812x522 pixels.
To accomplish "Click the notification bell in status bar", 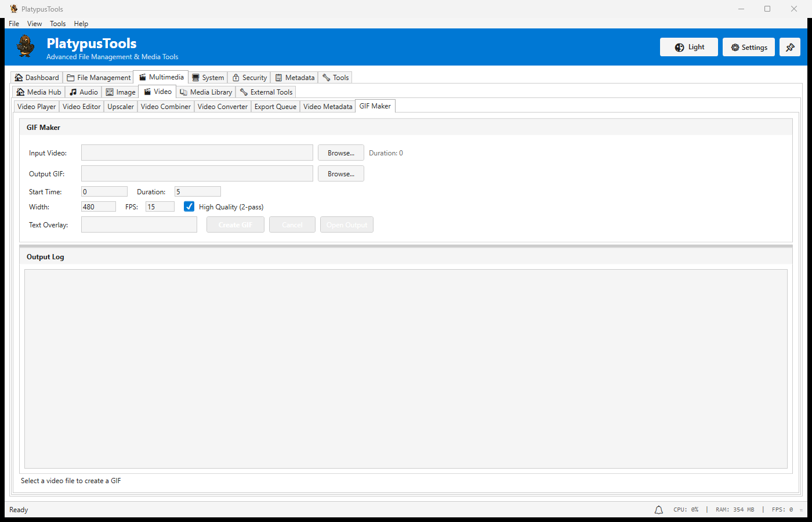I will [x=658, y=510].
